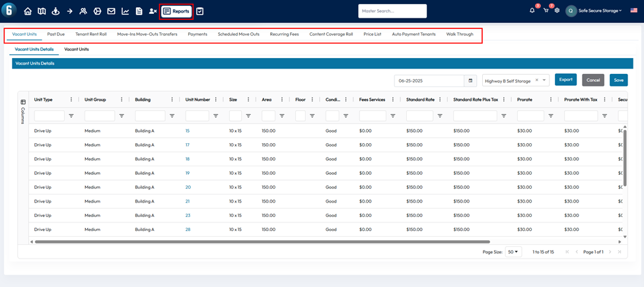
Task: Open Unit Group column menu dots
Action: coord(122,100)
